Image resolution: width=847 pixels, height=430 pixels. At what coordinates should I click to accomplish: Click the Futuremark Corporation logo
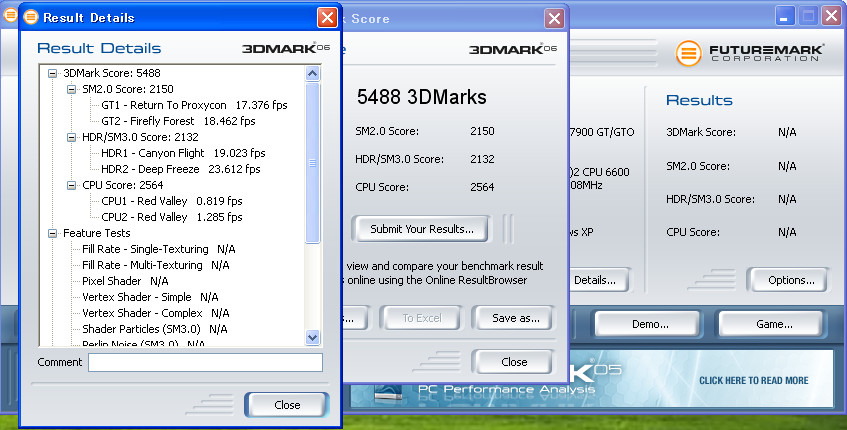(x=750, y=52)
